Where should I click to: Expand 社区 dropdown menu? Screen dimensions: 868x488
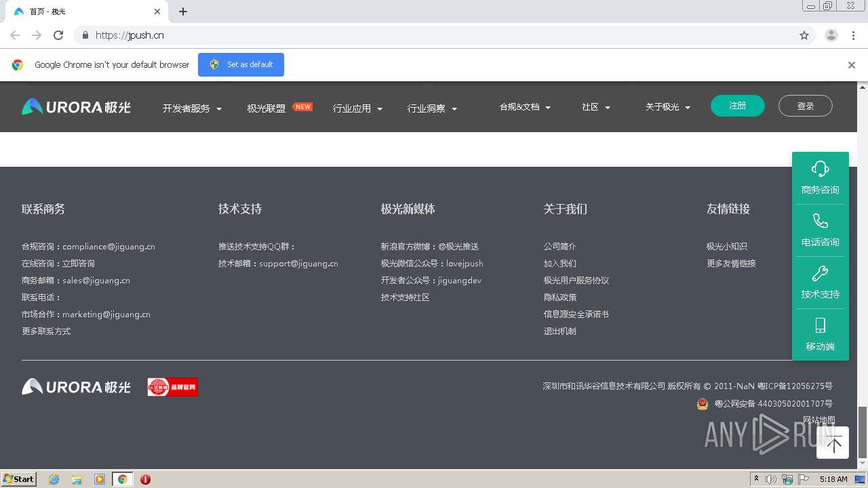pos(596,107)
